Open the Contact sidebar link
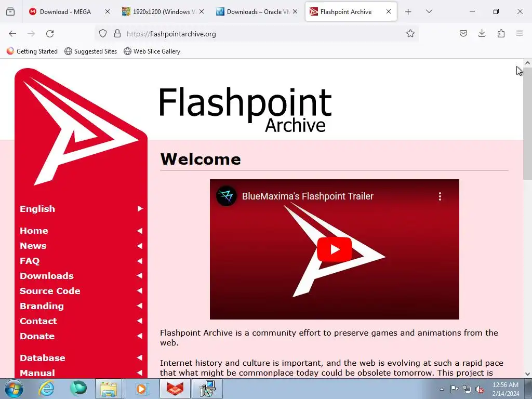 tap(81, 321)
